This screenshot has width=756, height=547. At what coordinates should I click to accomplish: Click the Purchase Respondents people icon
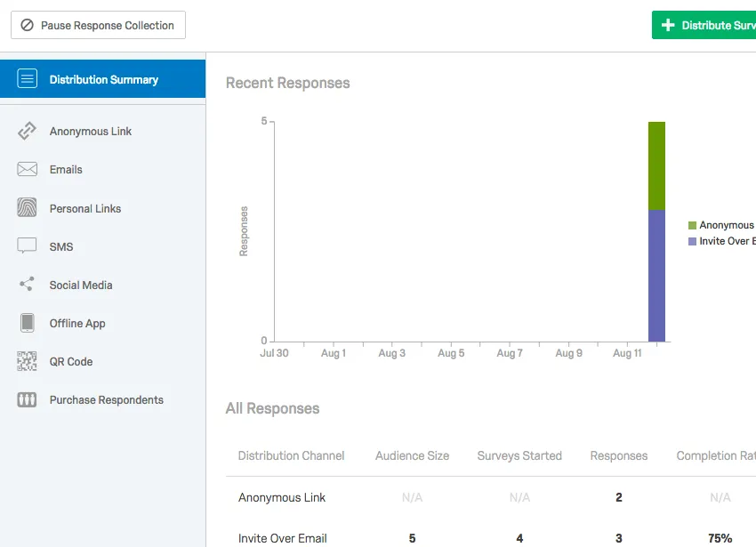pyautogui.click(x=28, y=400)
